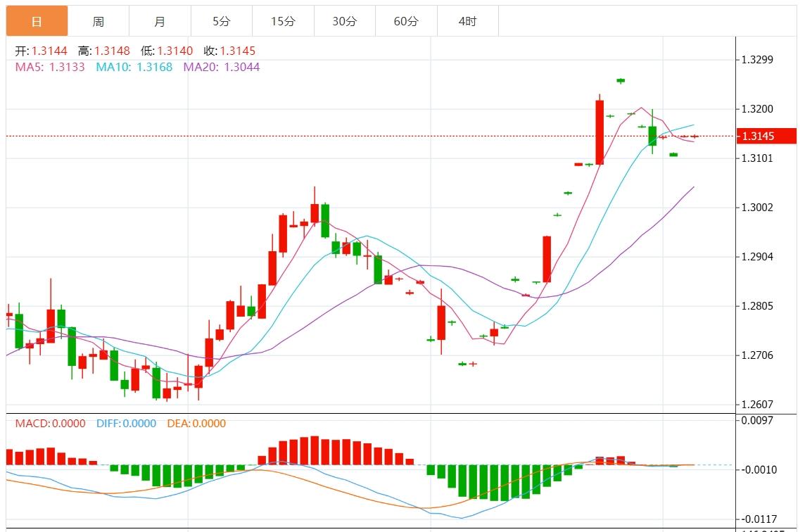Show the 60分 timeframe chart
Screen dimensions: 805x532
[x=406, y=21]
